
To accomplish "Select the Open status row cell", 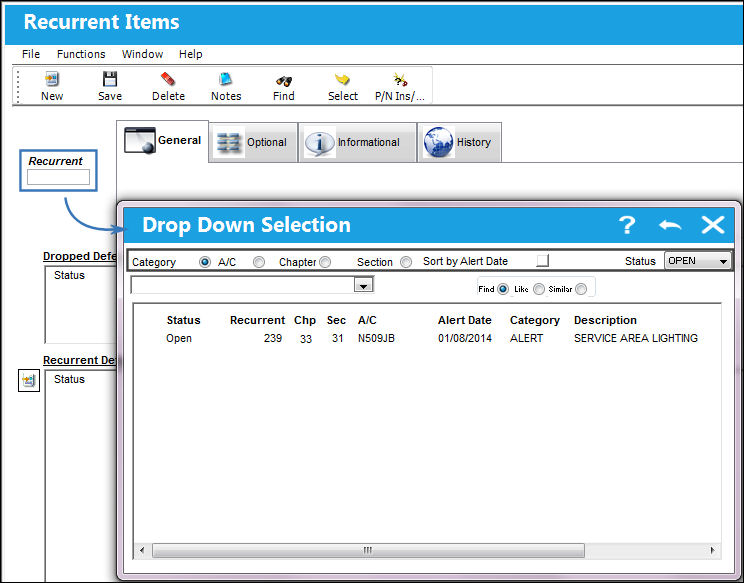I will coord(179,338).
